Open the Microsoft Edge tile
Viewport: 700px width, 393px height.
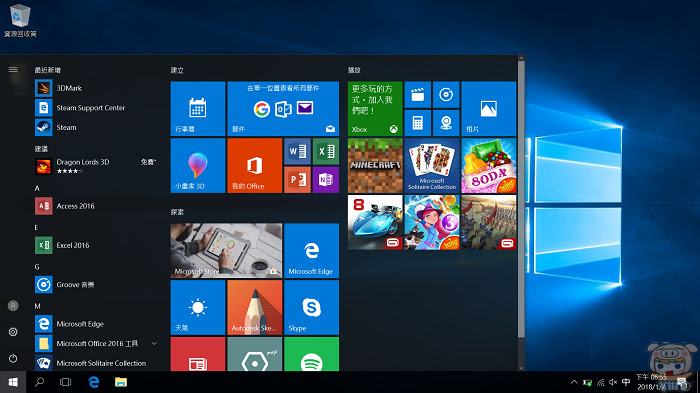tap(312, 251)
